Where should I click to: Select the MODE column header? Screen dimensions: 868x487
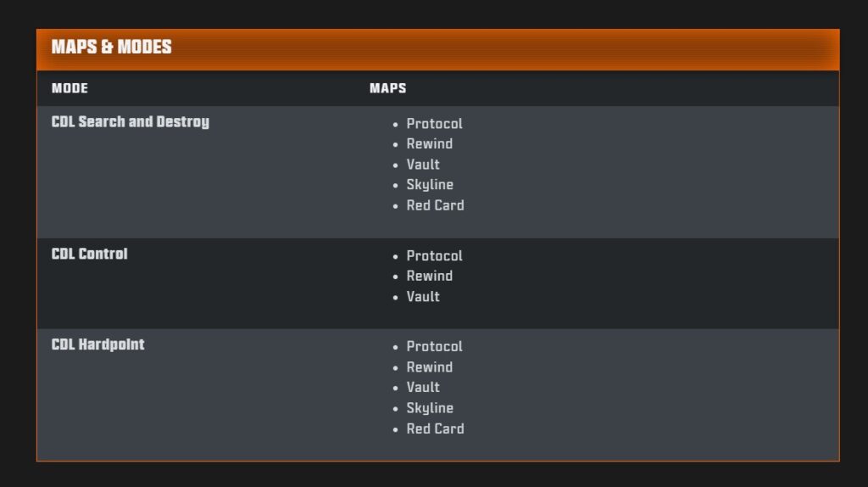70,88
